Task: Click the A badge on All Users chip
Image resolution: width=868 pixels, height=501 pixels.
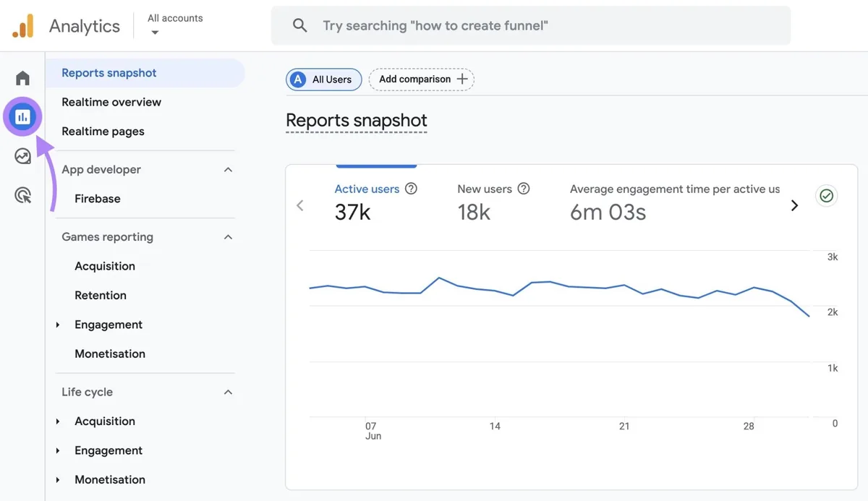Action: (x=297, y=80)
